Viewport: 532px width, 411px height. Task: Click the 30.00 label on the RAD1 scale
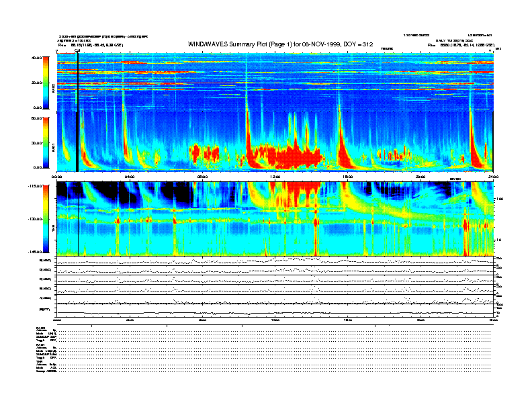pyautogui.click(x=36, y=143)
